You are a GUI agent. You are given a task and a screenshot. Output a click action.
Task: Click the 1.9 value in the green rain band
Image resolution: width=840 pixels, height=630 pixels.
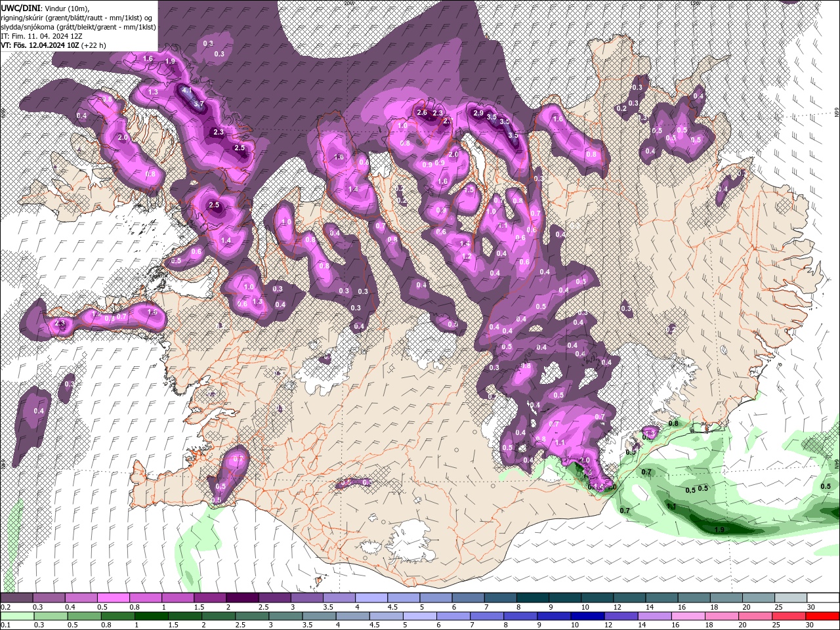719,530
